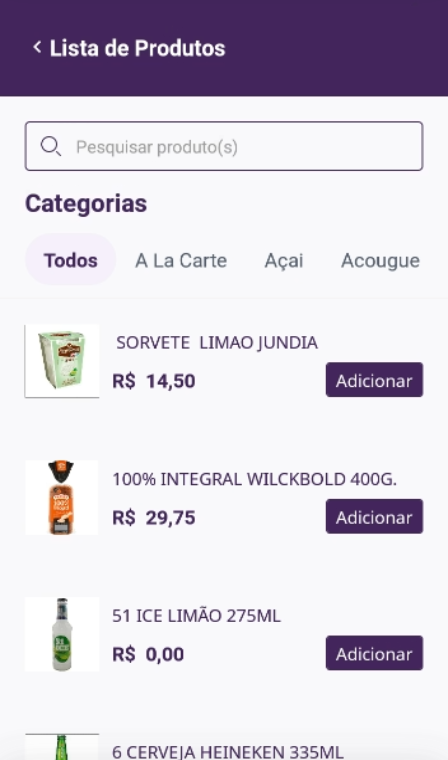The image size is (448, 760).
Task: Choose the Acougue category tab
Action: pos(380,261)
